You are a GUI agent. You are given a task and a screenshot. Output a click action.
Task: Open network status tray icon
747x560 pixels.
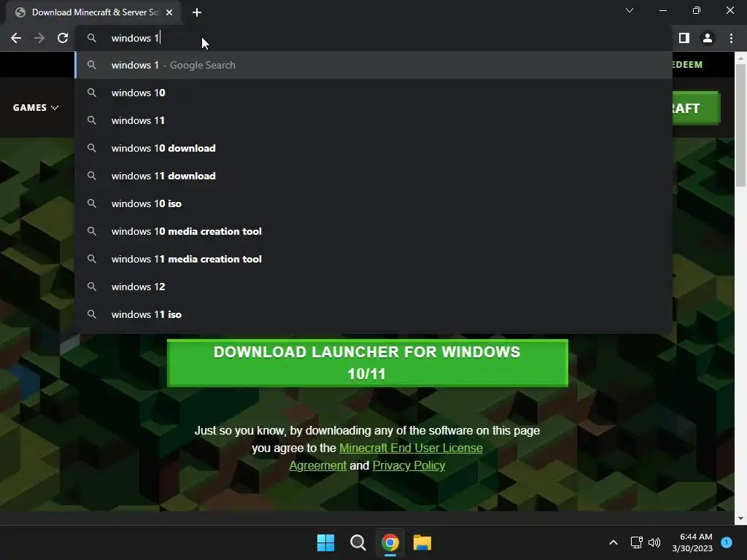(x=636, y=542)
